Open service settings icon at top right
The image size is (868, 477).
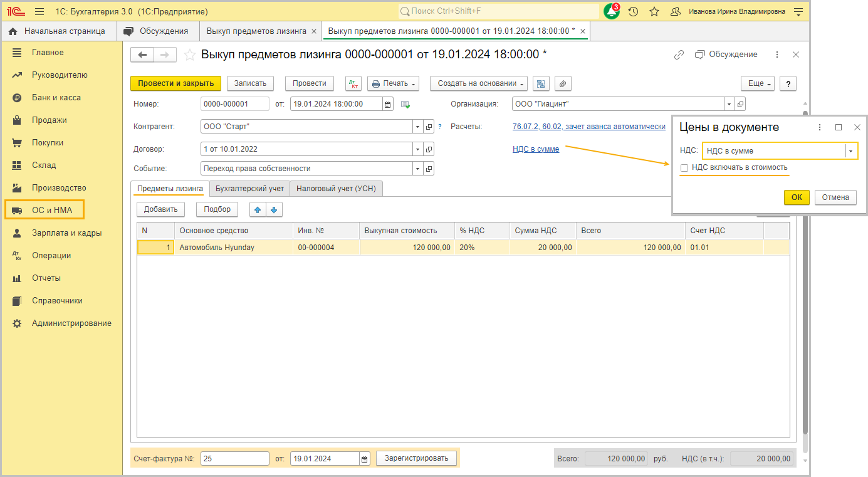tap(798, 11)
